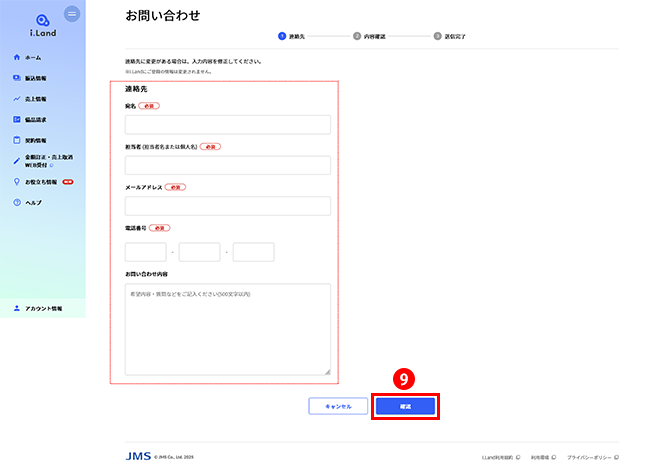Click the お問い合わせ page heading
658x472 pixels.
point(163,16)
